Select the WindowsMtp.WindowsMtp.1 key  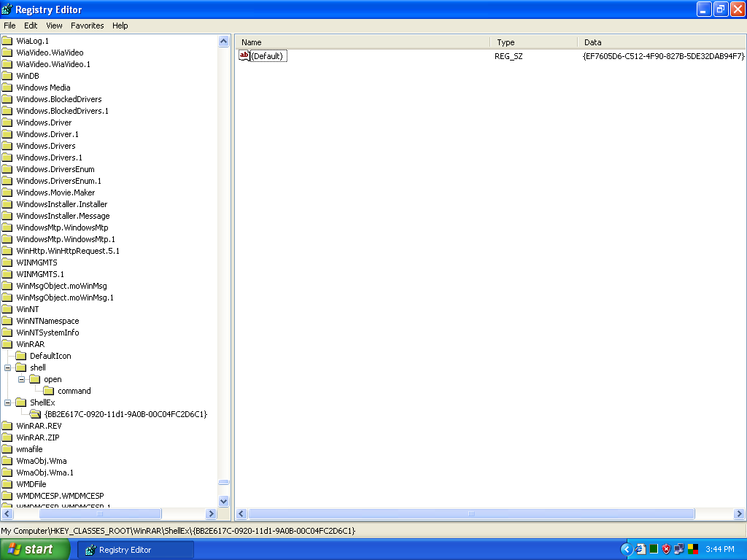tap(66, 239)
